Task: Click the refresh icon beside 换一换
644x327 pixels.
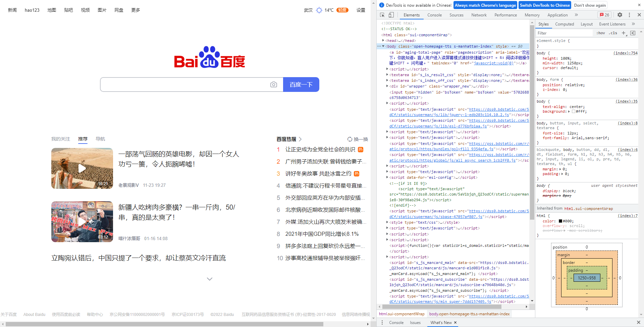Action: (x=350, y=139)
